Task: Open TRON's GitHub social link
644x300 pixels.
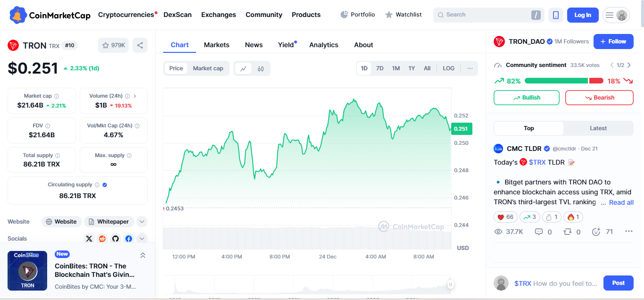Action: coord(116,239)
